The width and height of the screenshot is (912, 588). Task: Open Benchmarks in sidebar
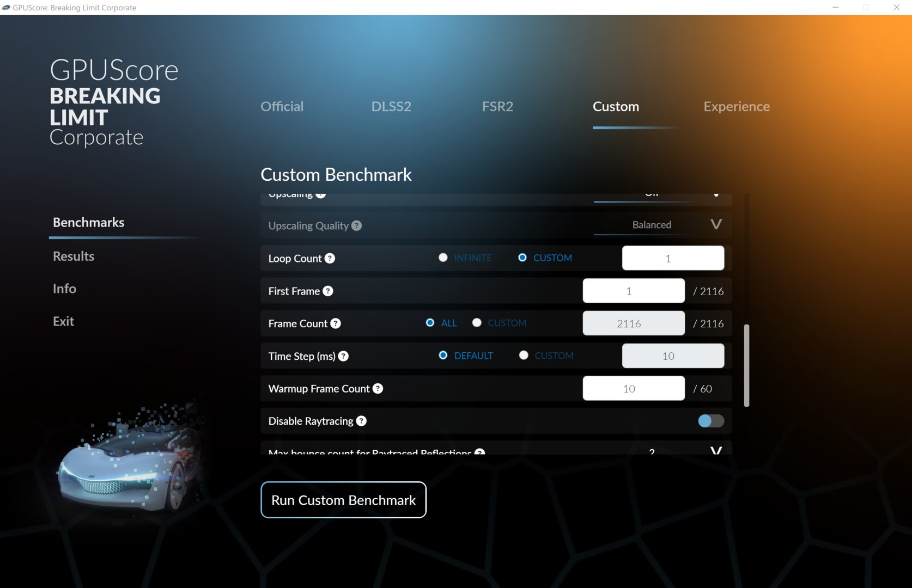pyautogui.click(x=88, y=223)
